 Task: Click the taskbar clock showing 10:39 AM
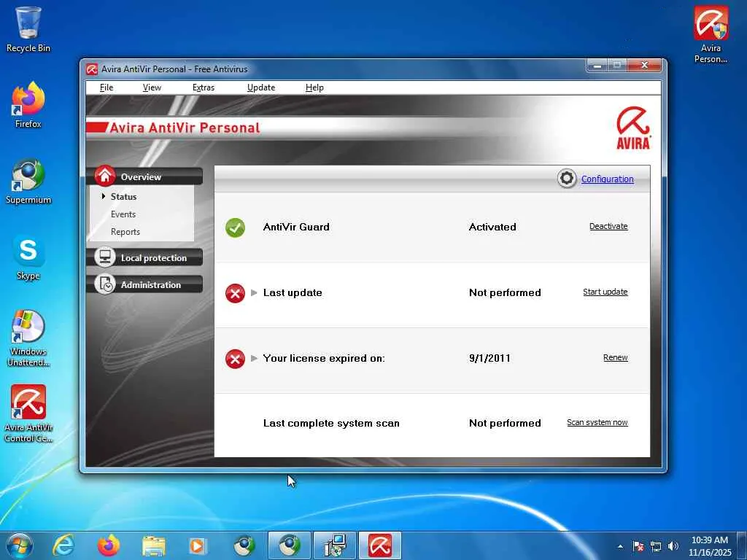pyautogui.click(x=709, y=546)
